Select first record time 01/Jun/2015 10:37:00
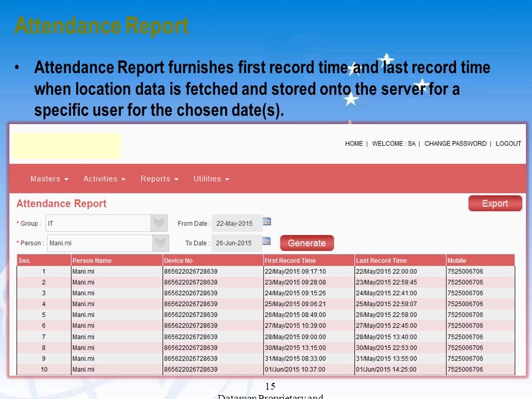This screenshot has width=532, height=399. 295,370
